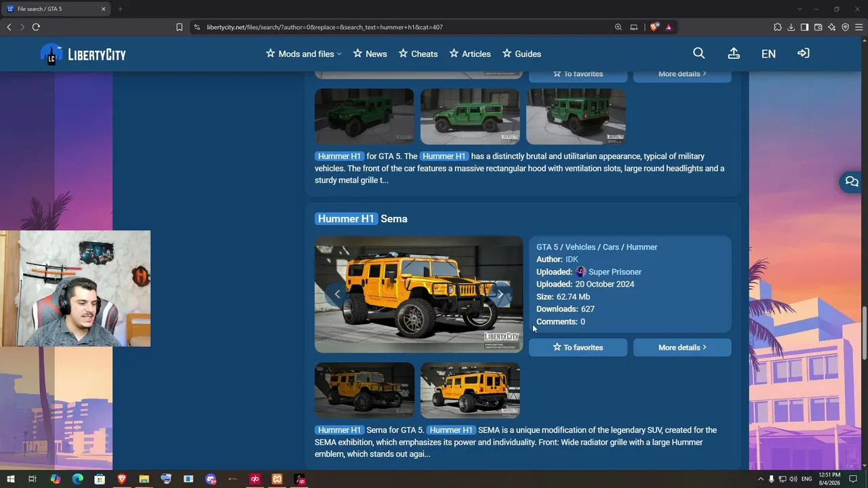The image size is (868, 488).
Task: Add Hummer H1 Sema to favorites
Action: [578, 347]
